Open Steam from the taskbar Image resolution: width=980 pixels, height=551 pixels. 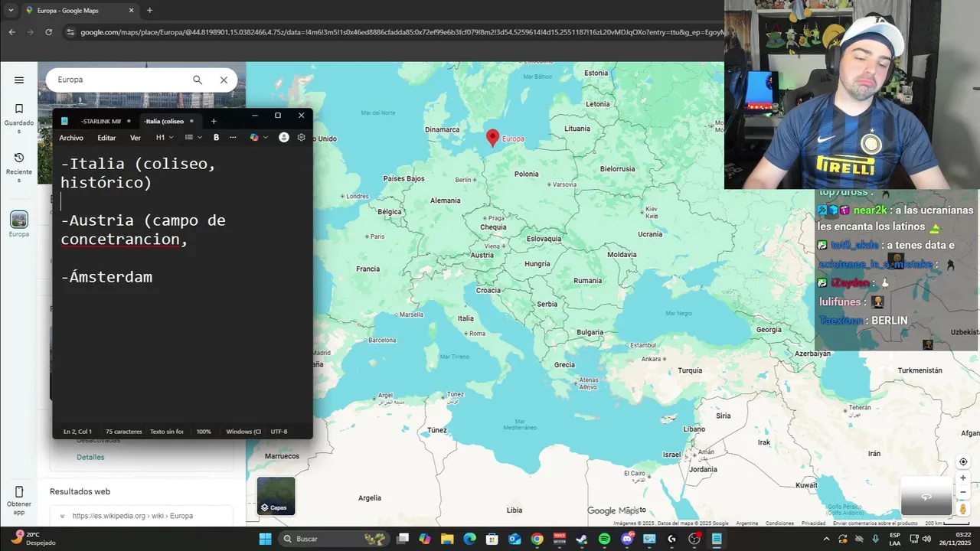(582, 539)
